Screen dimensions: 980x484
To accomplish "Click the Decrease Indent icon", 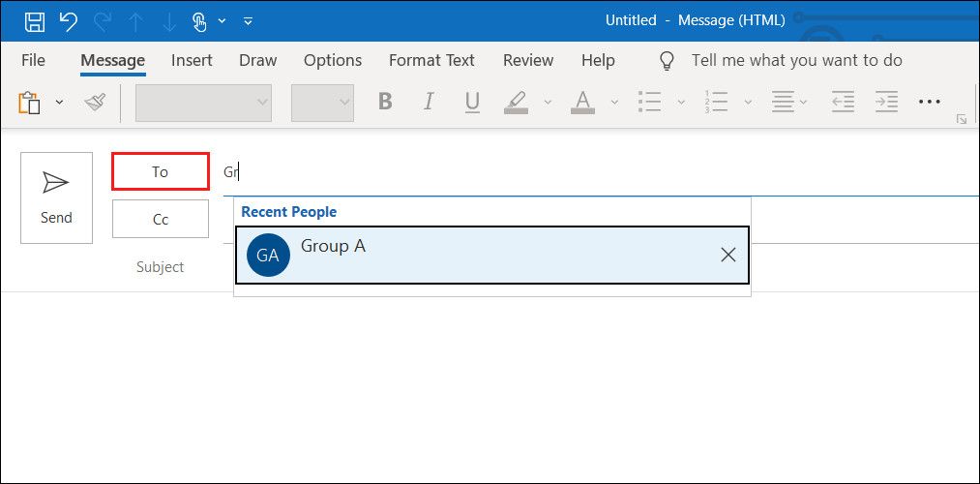I will coord(843,102).
